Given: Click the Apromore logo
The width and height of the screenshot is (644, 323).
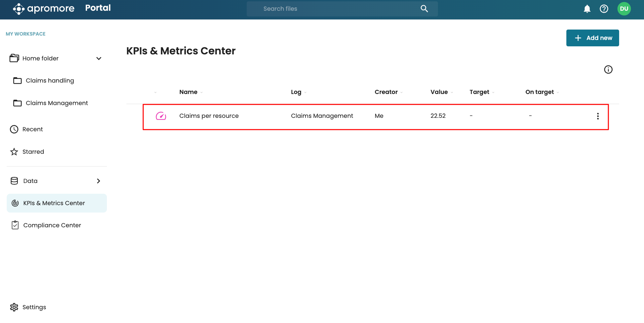Looking at the screenshot, I should tap(44, 9).
